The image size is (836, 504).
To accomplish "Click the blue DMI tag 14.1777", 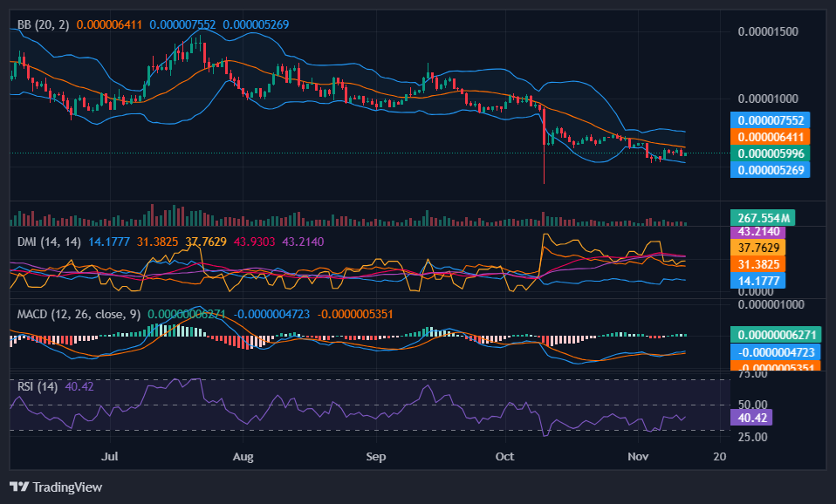I will 757,280.
